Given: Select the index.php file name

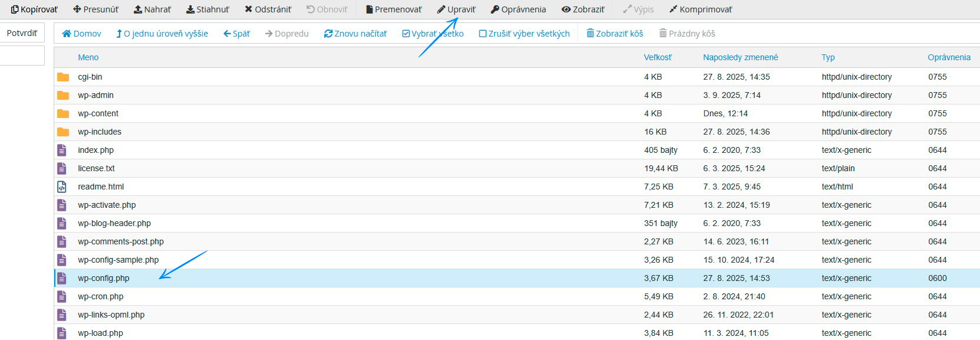Looking at the screenshot, I should [x=96, y=150].
